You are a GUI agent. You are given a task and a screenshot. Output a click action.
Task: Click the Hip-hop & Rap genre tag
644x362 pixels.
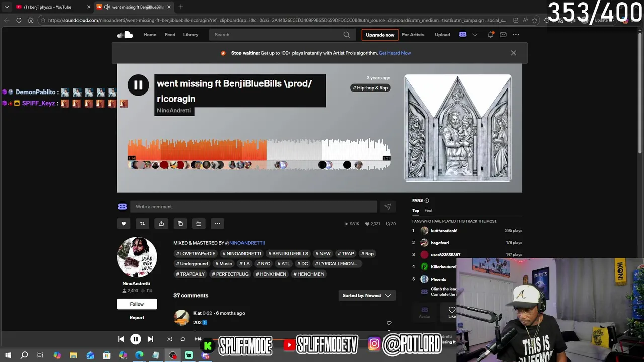(371, 88)
